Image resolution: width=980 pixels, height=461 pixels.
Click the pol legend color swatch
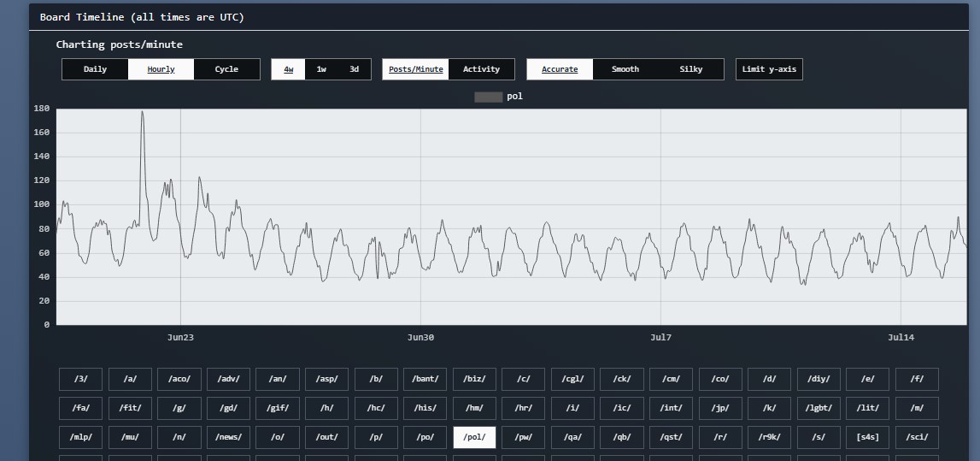point(488,97)
